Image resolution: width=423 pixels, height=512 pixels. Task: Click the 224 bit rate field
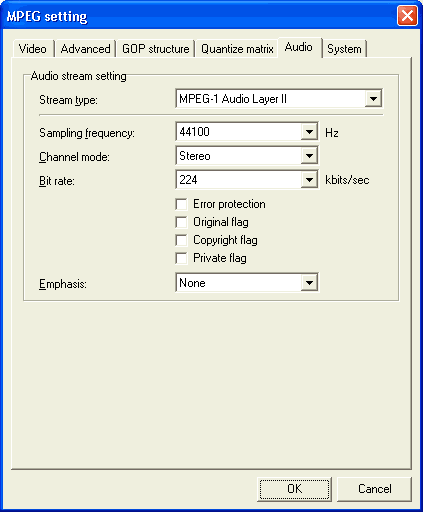(x=247, y=180)
